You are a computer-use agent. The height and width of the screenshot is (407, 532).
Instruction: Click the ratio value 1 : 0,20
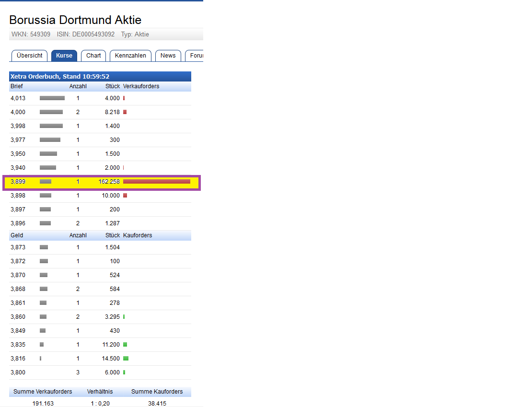coord(100,404)
